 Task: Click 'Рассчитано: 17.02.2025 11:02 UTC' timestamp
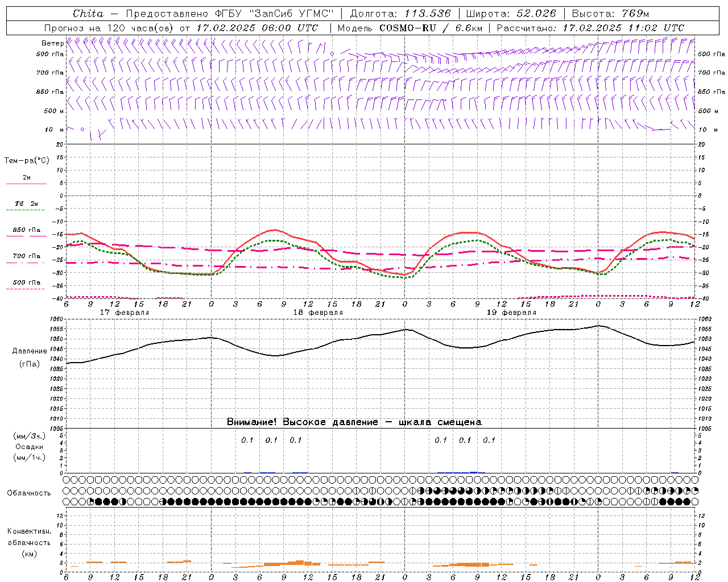coord(590,28)
